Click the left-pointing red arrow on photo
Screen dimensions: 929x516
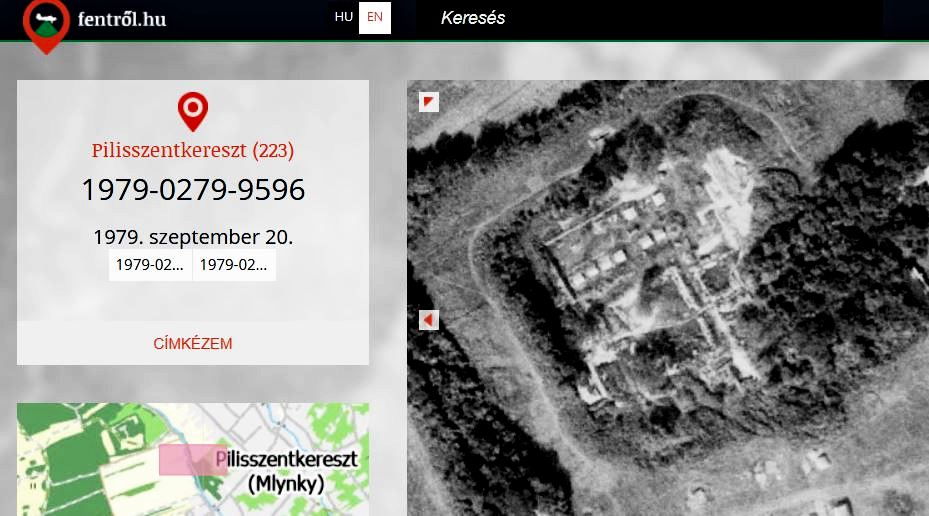429,320
